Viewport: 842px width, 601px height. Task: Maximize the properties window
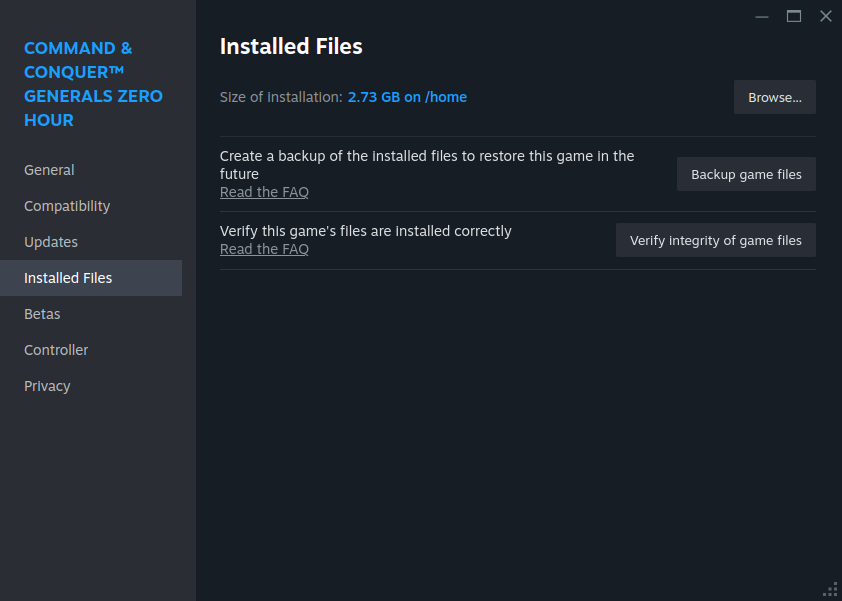tap(794, 16)
